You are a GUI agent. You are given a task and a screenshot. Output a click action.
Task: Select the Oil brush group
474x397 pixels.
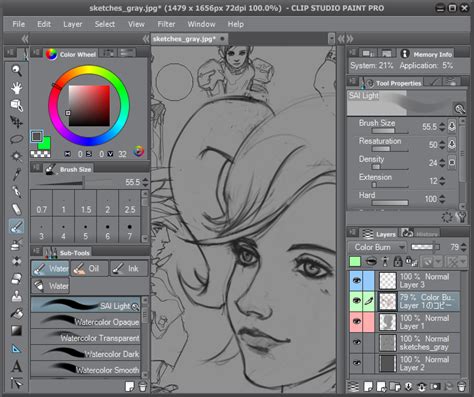coord(89,269)
